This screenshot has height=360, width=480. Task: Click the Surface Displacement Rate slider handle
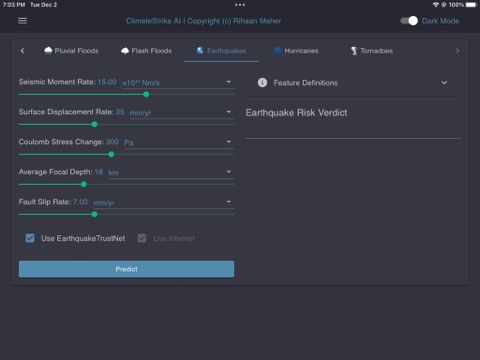click(95, 124)
